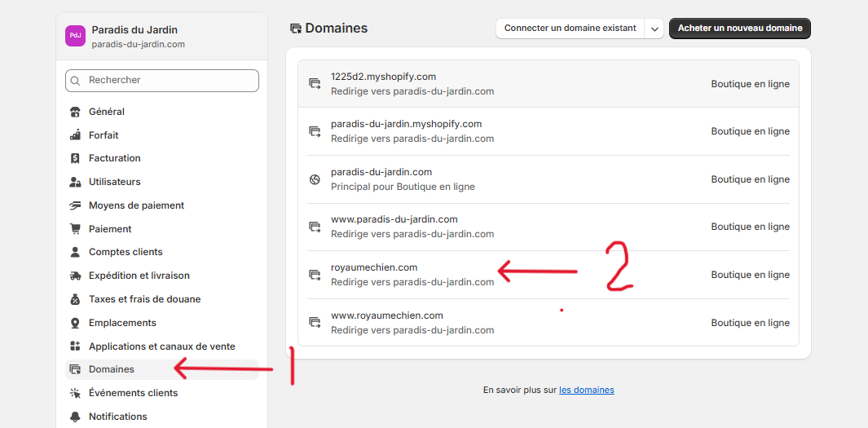Viewport: 868px width, 428px height.
Task: Click the Utilisateurs people icon
Action: coord(75,182)
